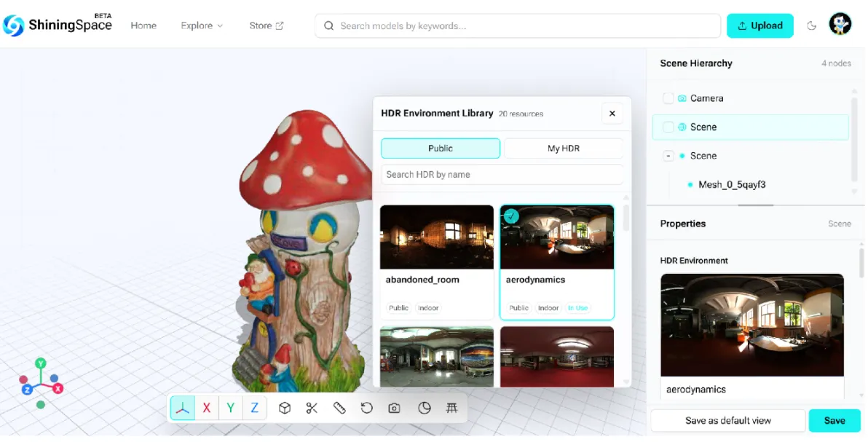Click the 'Public' tag under abandoned_room

tap(398, 308)
